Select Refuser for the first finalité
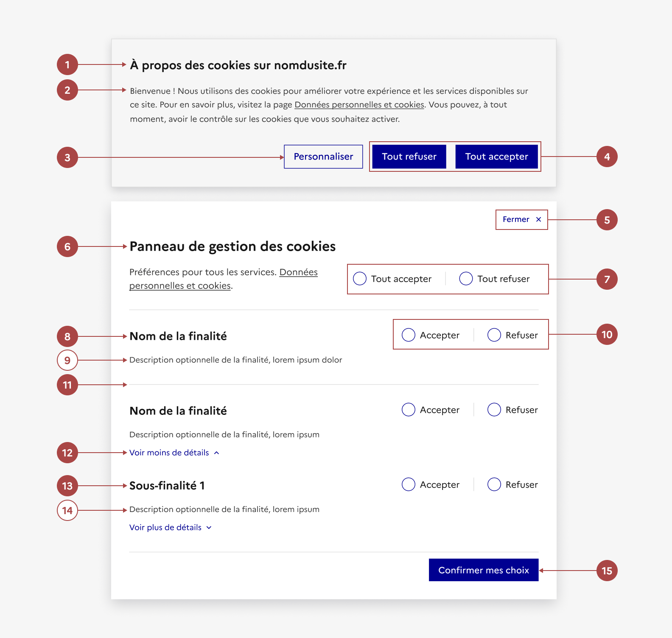This screenshot has width=672, height=638. tap(494, 335)
